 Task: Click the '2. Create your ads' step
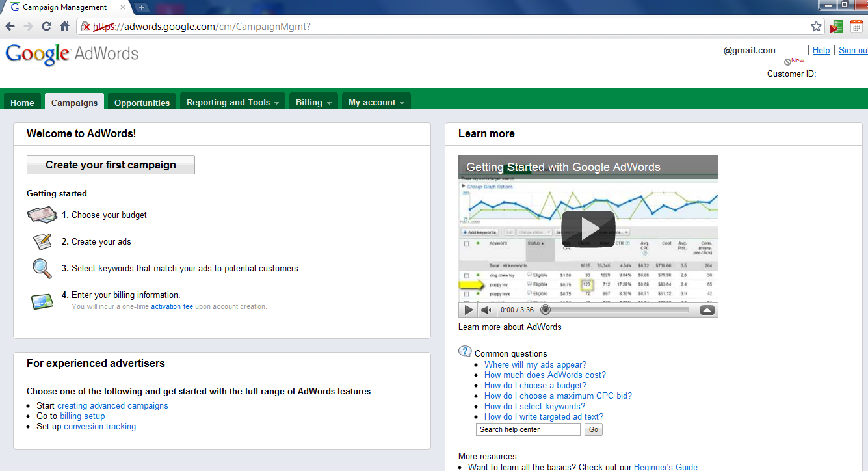(96, 241)
